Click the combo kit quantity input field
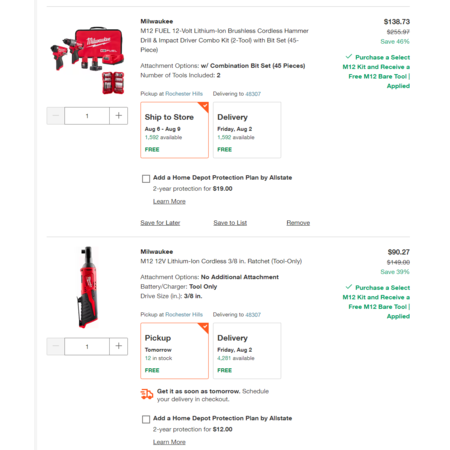 87,116
